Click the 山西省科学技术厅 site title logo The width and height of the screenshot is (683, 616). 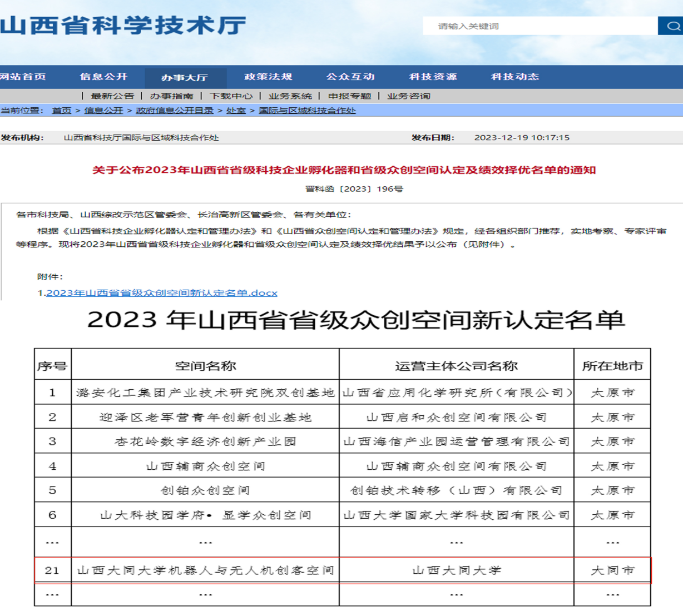123,26
